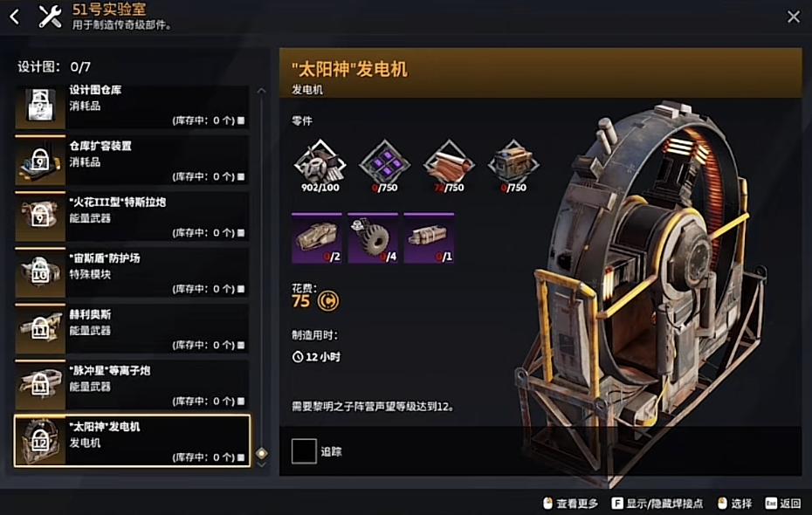Viewport: 812px width, 515px height.
Task: Click the list scrollbar diamond handle
Action: [262, 453]
